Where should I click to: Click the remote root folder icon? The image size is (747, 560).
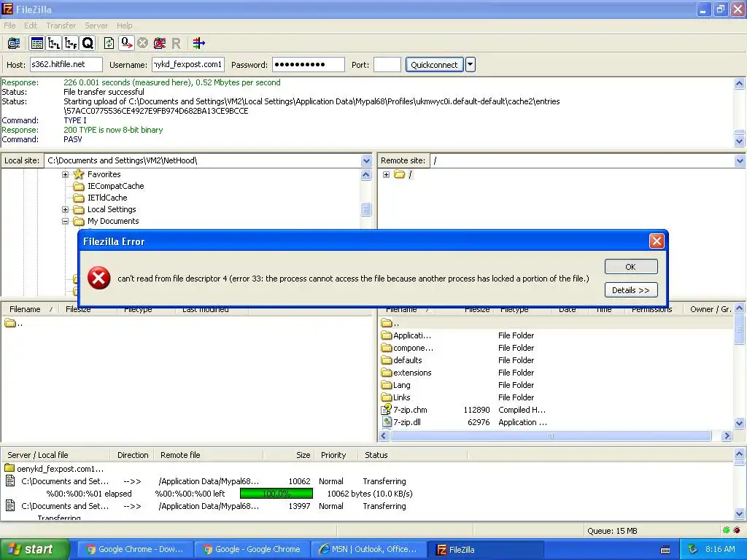[x=400, y=174]
